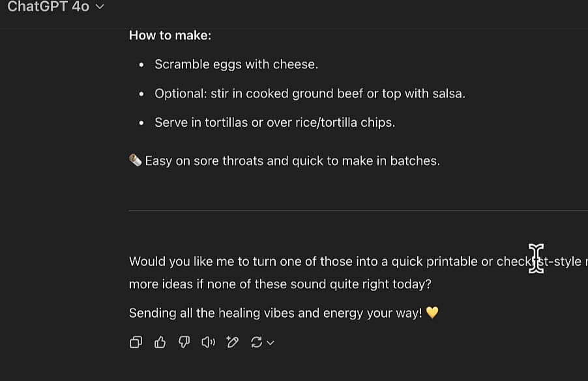Copy the response using the copy icon
Image resolution: width=588 pixels, height=381 pixels.
click(136, 342)
